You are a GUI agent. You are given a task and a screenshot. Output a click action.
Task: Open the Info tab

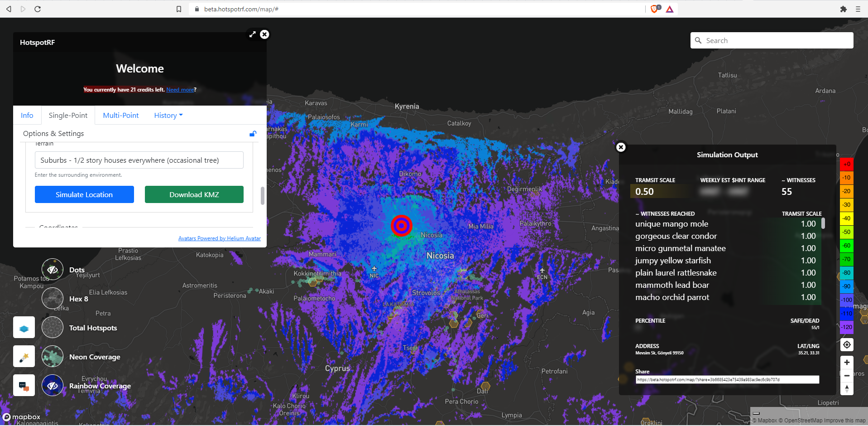(x=27, y=115)
